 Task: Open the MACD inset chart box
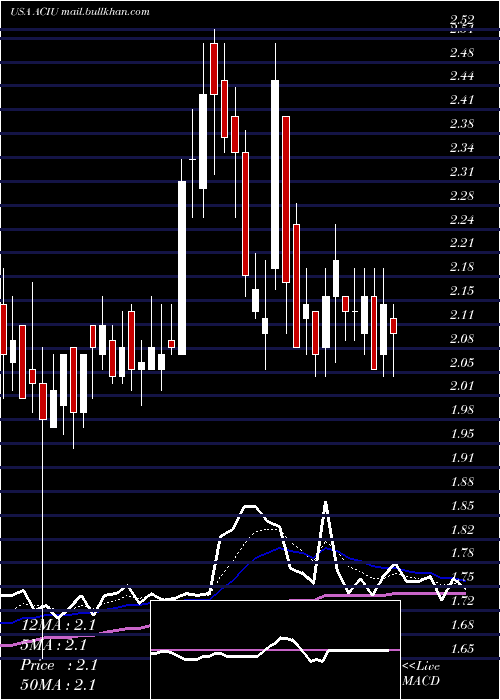coord(275,650)
